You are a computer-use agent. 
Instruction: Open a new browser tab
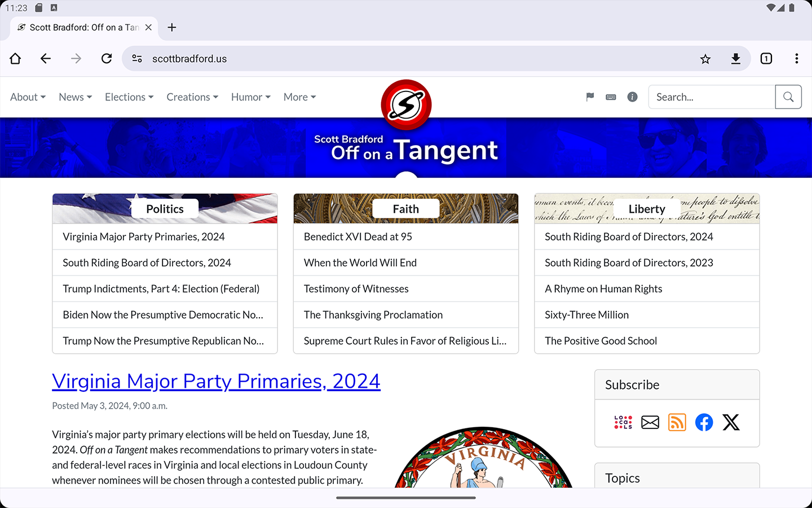172,27
